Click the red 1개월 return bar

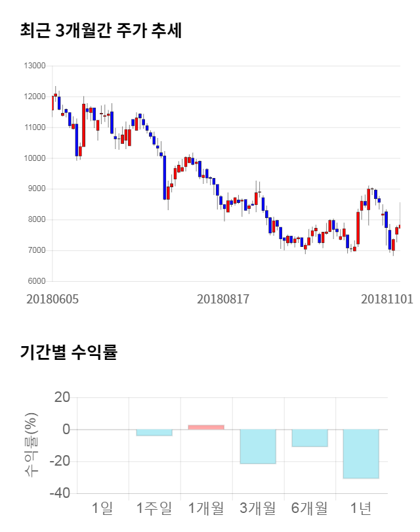coord(206,428)
